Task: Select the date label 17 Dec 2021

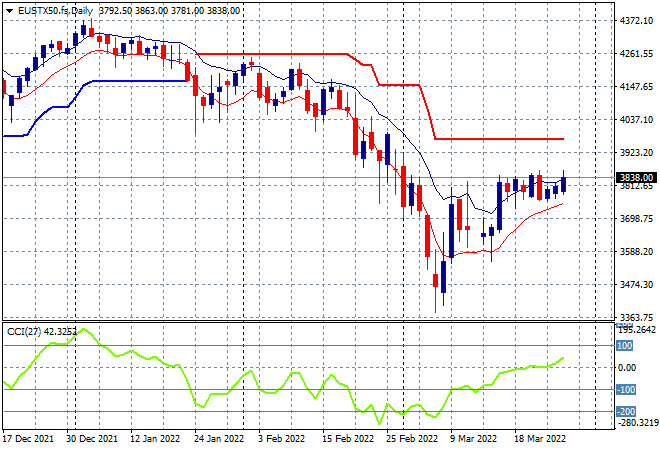Action: 29,439
